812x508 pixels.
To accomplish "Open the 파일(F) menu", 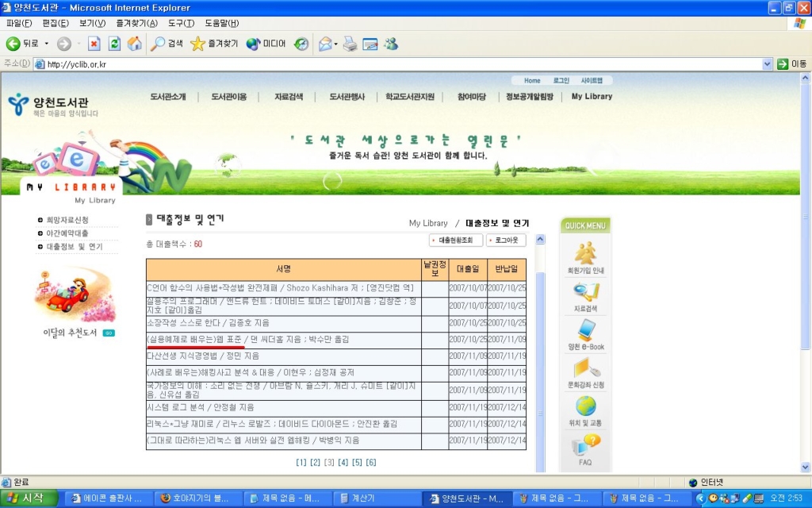I will click(19, 23).
